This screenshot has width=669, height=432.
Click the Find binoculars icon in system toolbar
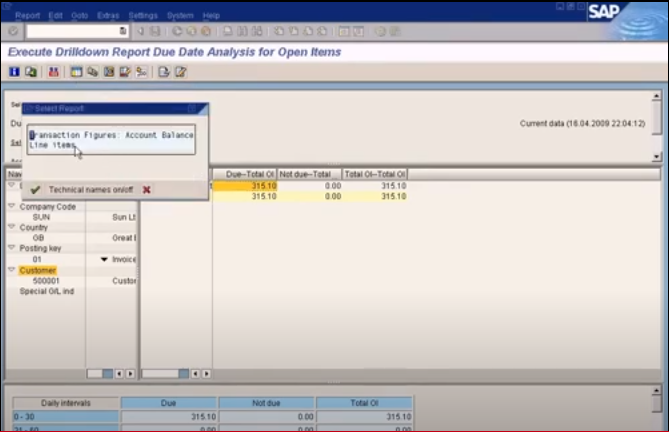coord(242,31)
